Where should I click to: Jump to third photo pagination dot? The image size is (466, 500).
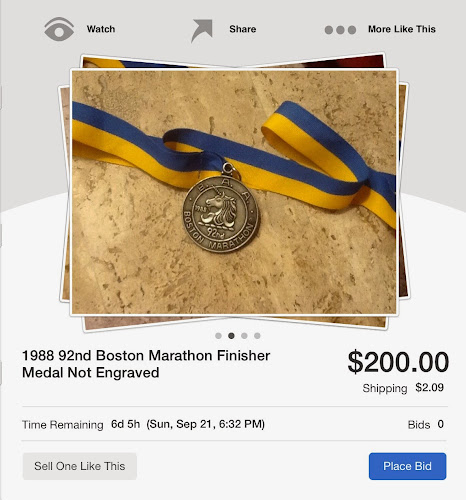click(244, 336)
